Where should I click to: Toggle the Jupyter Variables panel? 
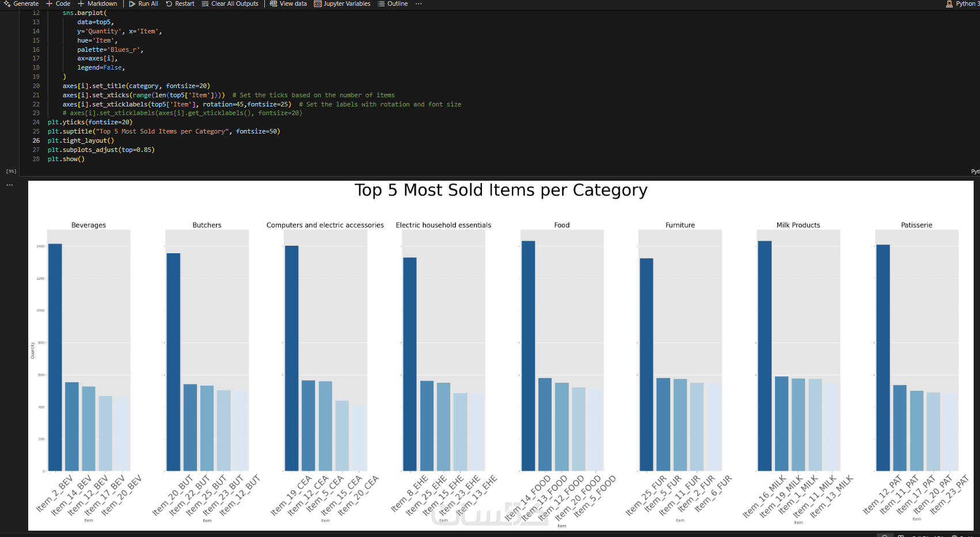tap(342, 3)
